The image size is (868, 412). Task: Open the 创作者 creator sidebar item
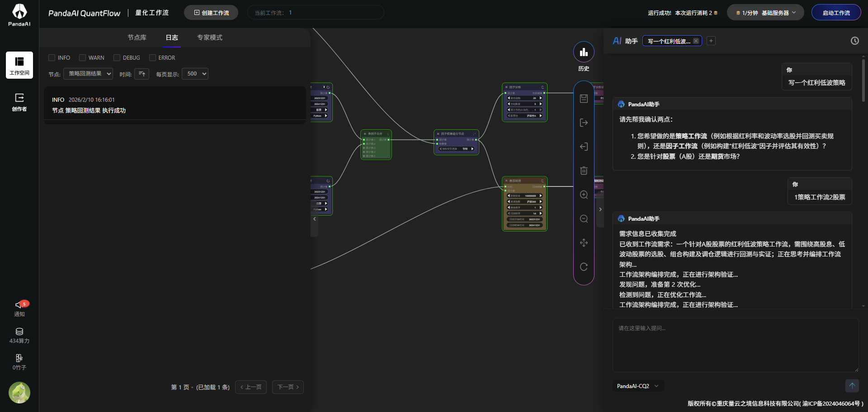pos(19,102)
